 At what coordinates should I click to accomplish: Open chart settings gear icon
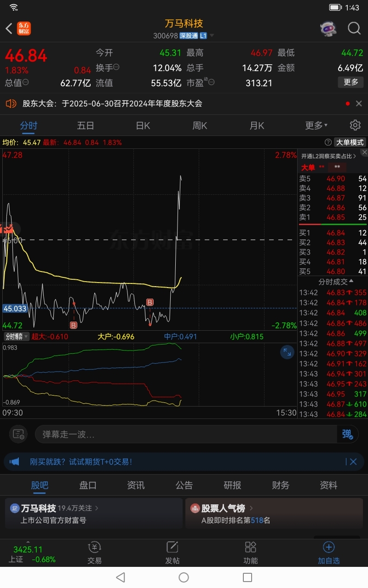pos(355,125)
